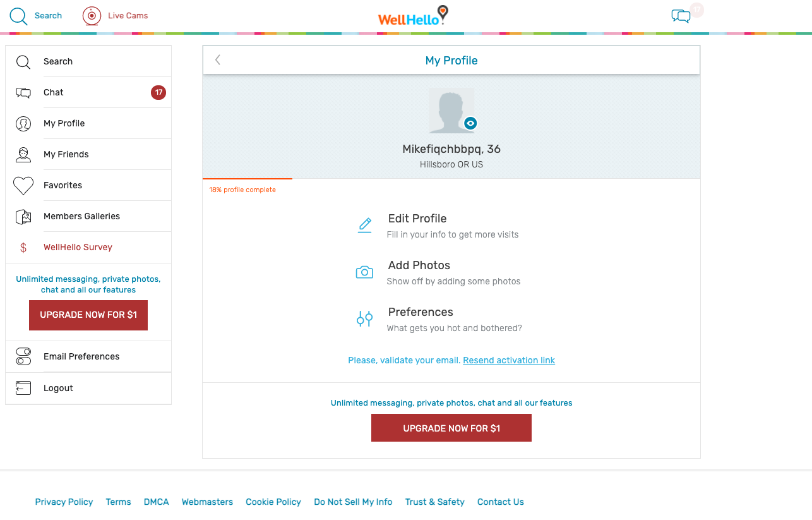Viewport: 812px width, 520px height.
Task: Go back with the left chevron arrow
Action: [218, 60]
